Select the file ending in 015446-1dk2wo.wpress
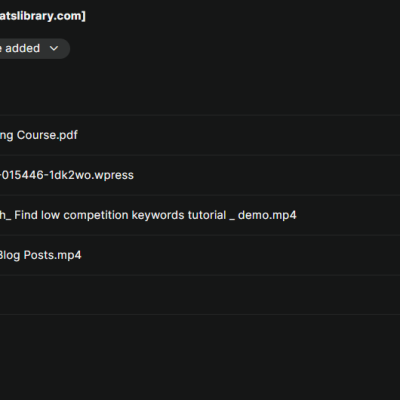Image resolution: width=400 pixels, height=400 pixels. point(67,175)
